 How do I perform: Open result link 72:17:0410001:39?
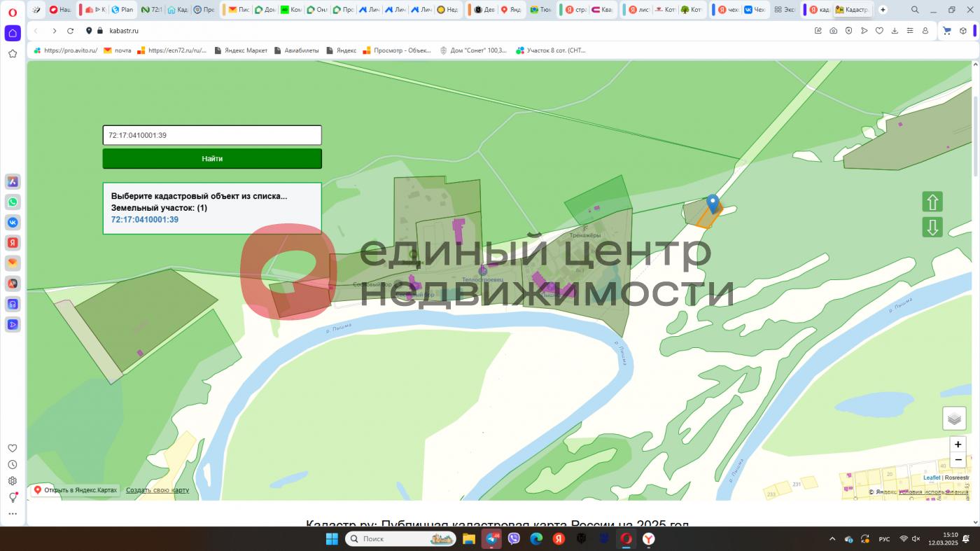[x=145, y=220]
